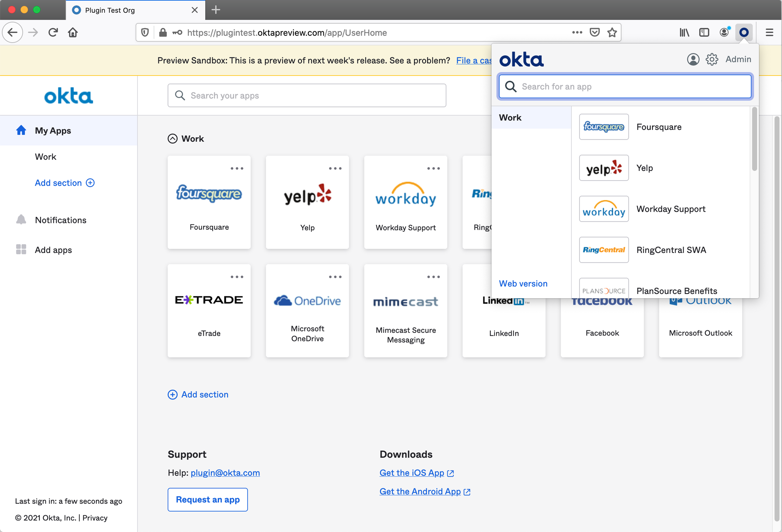Launch the Workday Support app tile
This screenshot has height=532, width=782.
(x=405, y=202)
